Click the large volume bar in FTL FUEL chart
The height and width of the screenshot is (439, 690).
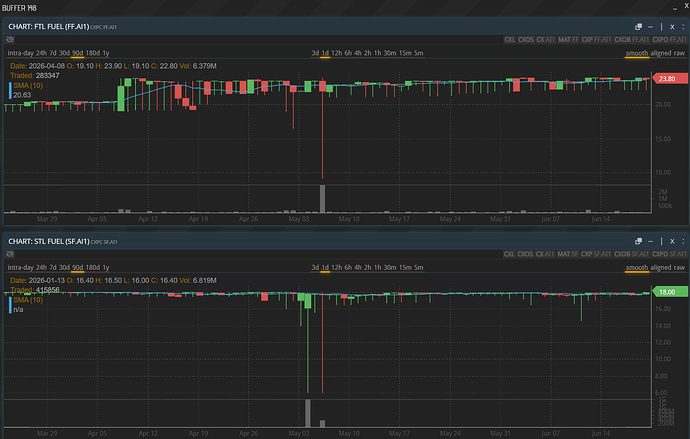click(323, 199)
